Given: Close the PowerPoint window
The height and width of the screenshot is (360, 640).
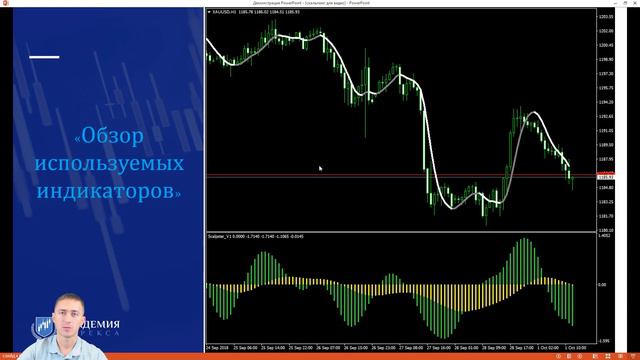Looking at the screenshot, I should pyautogui.click(x=635, y=3).
